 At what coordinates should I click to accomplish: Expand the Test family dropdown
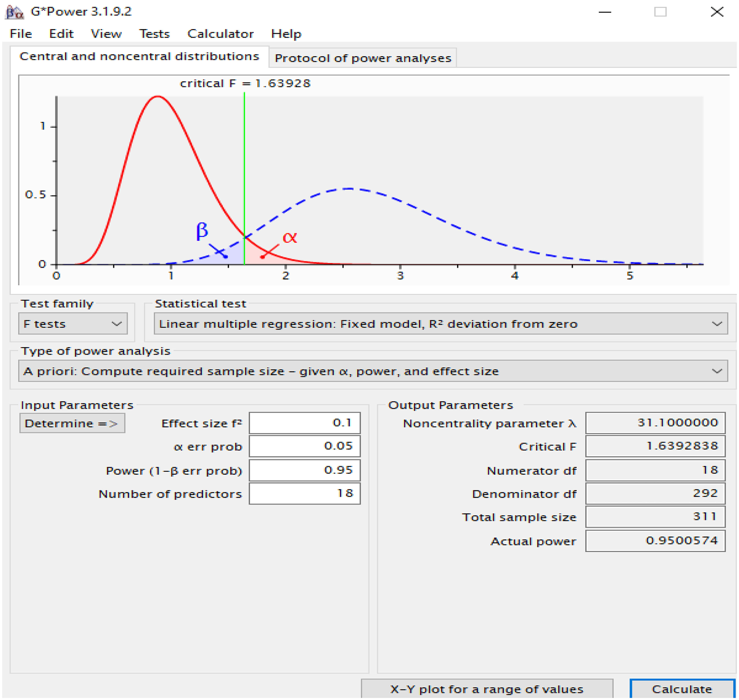pos(73,323)
